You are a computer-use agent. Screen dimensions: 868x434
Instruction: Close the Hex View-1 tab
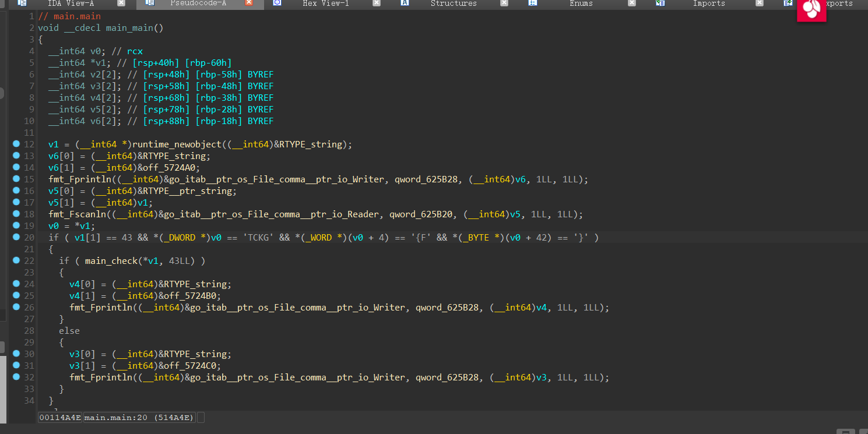point(377,3)
